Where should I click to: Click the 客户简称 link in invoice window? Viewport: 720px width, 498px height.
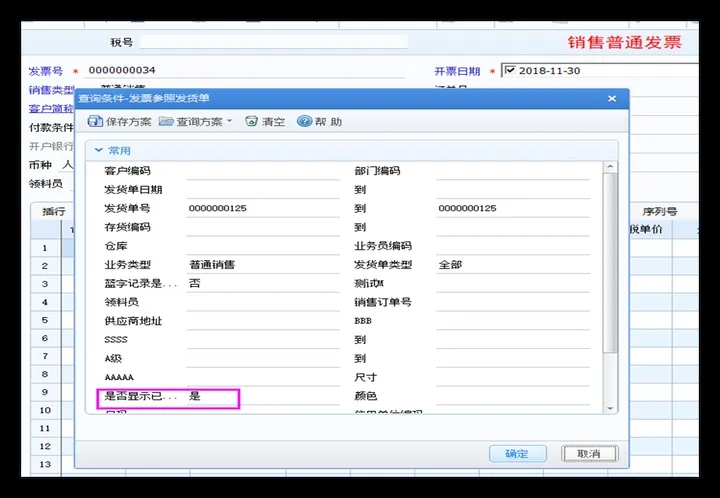pyautogui.click(x=51, y=108)
